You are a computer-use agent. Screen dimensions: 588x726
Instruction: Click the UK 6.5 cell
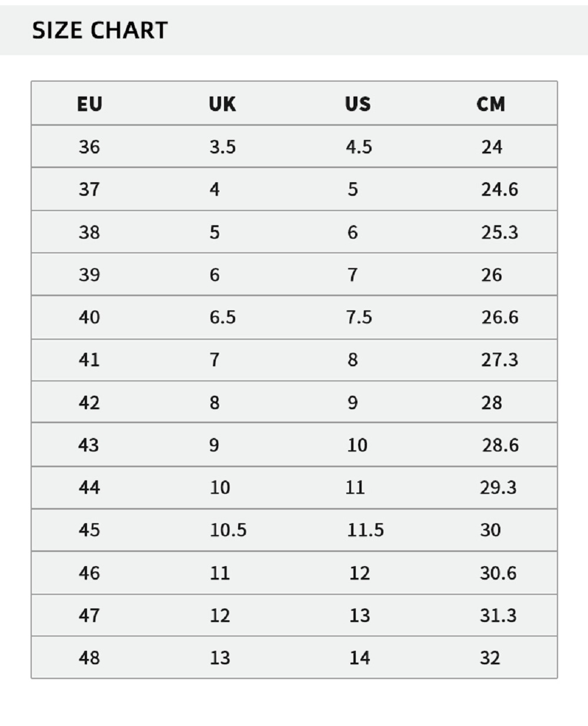[x=222, y=317]
